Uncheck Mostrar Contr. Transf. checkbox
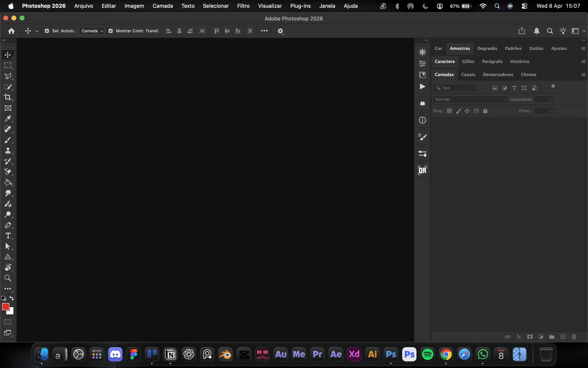 tap(111, 31)
